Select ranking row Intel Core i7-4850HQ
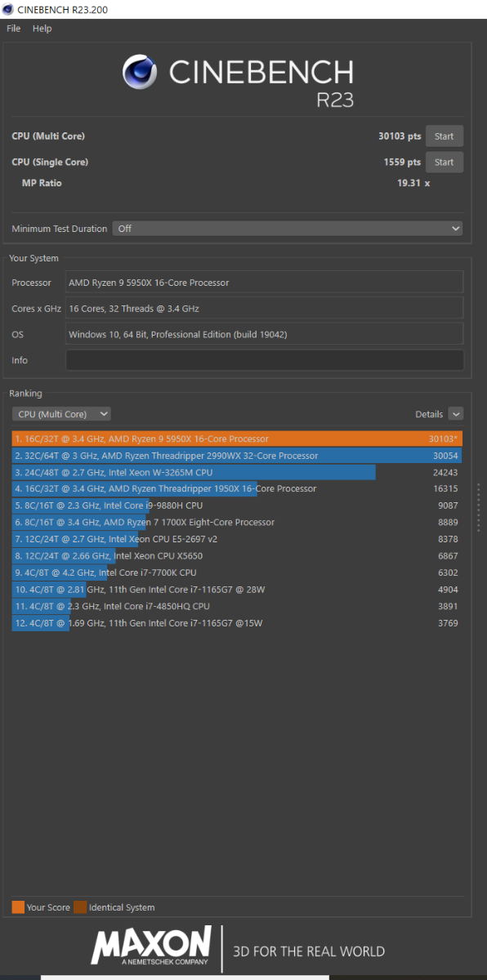The height and width of the screenshot is (980, 487). (237, 606)
